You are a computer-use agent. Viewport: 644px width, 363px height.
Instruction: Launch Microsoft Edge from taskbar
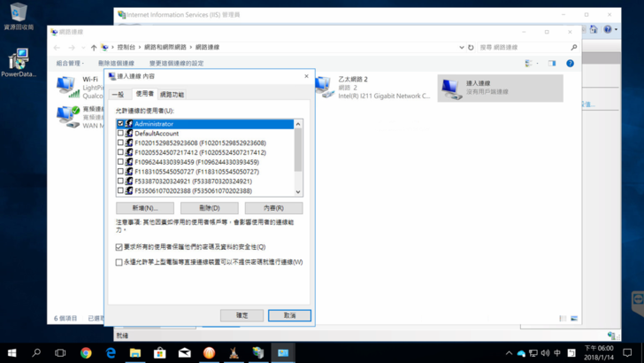[x=111, y=352]
